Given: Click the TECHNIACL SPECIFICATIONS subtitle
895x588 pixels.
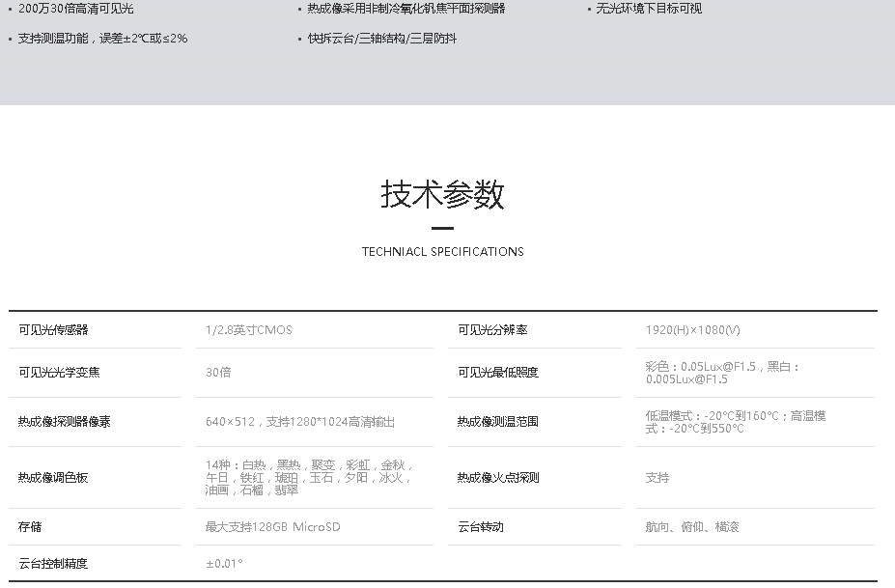Looking at the screenshot, I should coord(442,252).
